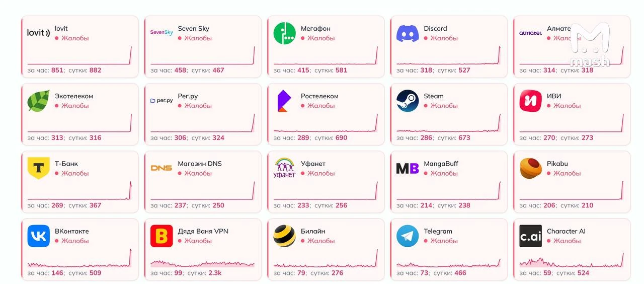Click the Дядя Ваня VPN icon

(x=162, y=236)
